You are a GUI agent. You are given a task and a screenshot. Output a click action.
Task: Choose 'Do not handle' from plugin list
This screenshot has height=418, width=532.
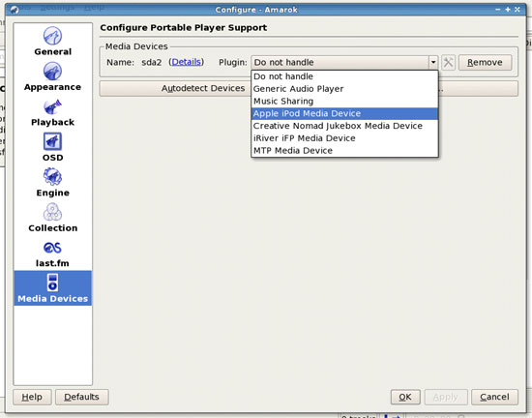(x=344, y=76)
